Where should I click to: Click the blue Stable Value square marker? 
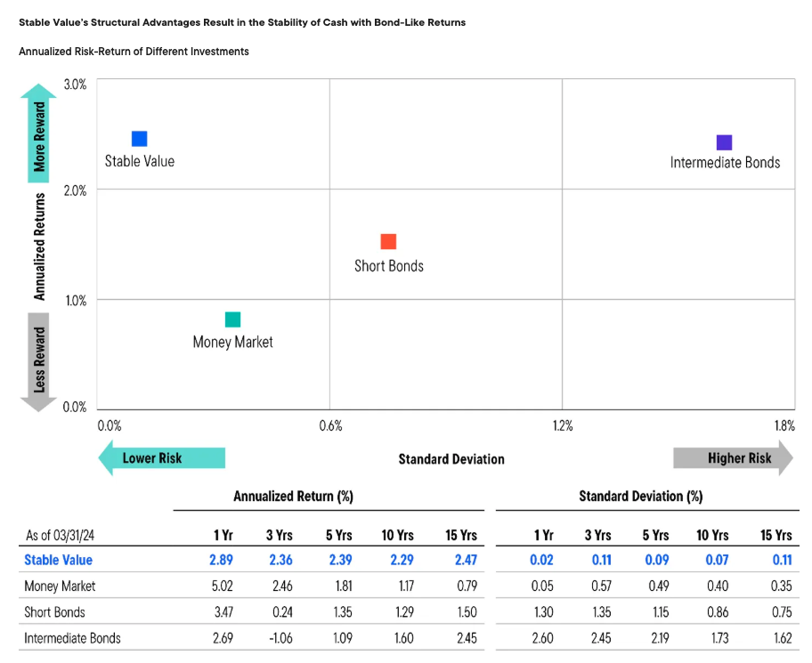[x=139, y=139]
